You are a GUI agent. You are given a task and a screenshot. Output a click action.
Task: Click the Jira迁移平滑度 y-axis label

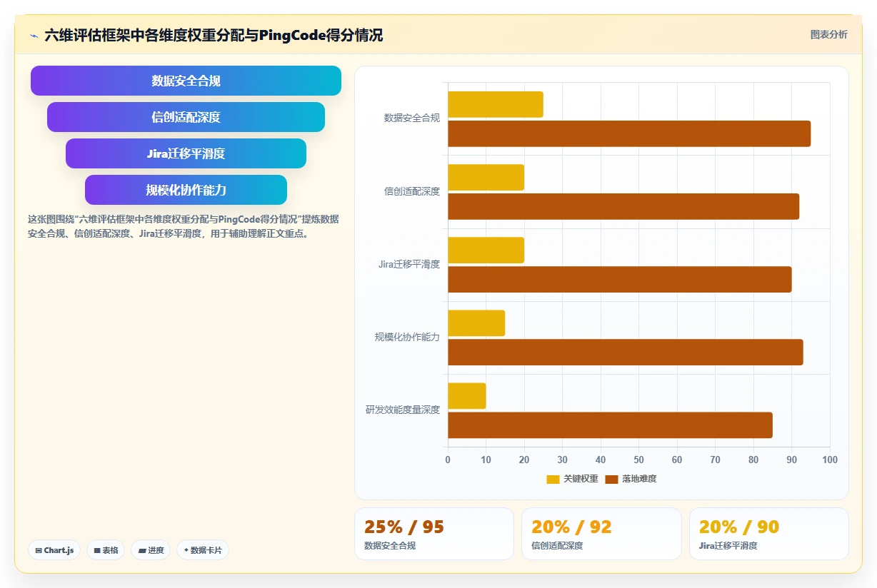coord(409,264)
